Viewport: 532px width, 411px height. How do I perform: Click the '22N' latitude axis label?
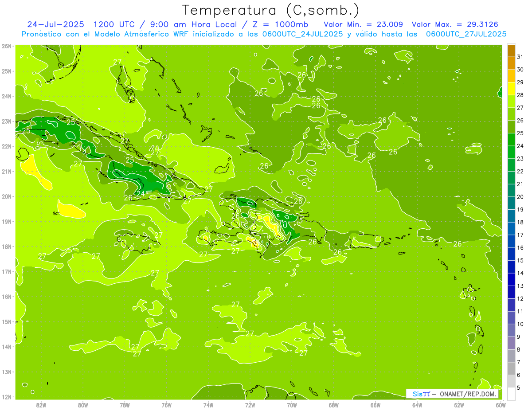click(6, 146)
